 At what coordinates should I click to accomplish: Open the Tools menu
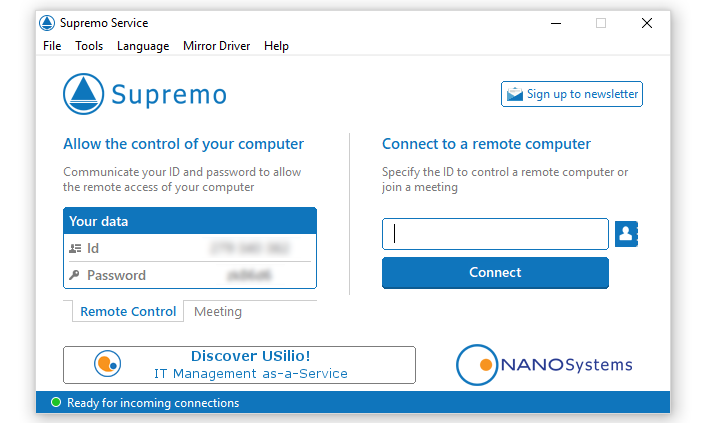[x=89, y=46]
